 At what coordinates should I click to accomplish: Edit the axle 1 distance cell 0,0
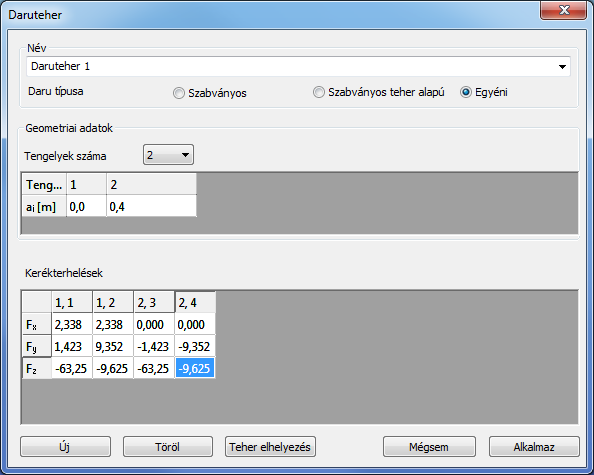coord(86,206)
